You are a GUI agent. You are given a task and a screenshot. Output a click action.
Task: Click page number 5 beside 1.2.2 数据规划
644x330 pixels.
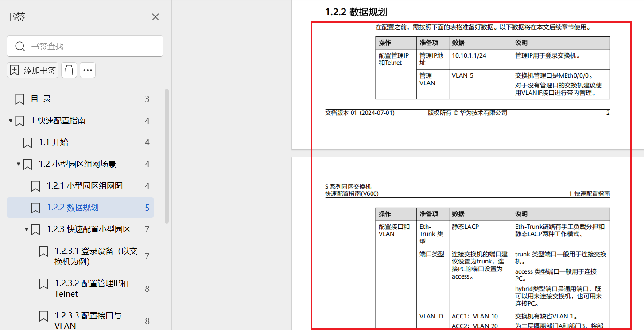click(x=147, y=207)
